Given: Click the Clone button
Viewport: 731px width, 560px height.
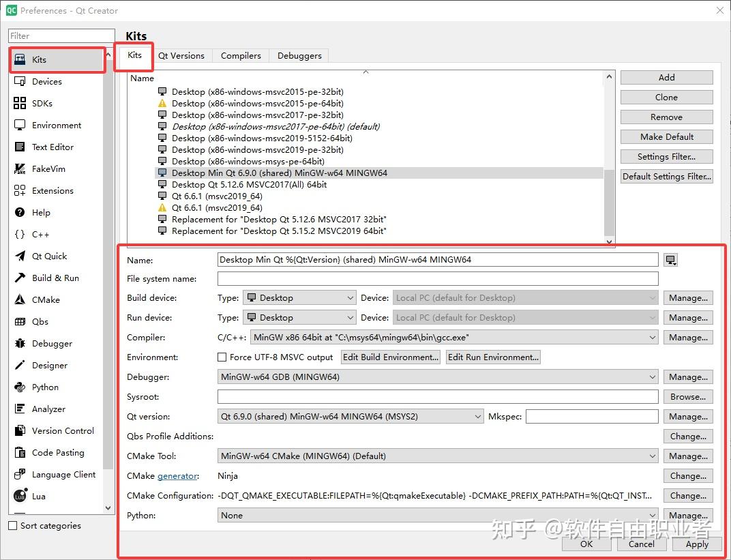Looking at the screenshot, I should point(666,97).
